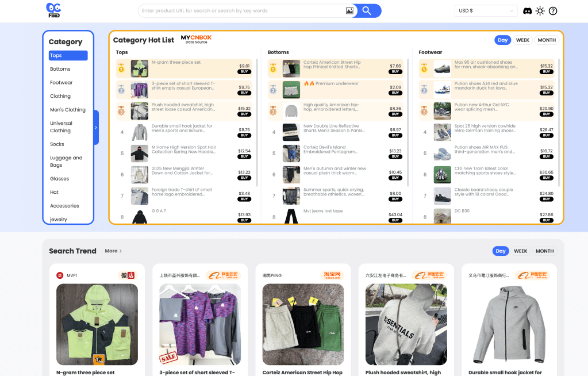The height and width of the screenshot is (376, 588).
Task: Open the USD $ currency dropdown
Action: [x=486, y=11]
